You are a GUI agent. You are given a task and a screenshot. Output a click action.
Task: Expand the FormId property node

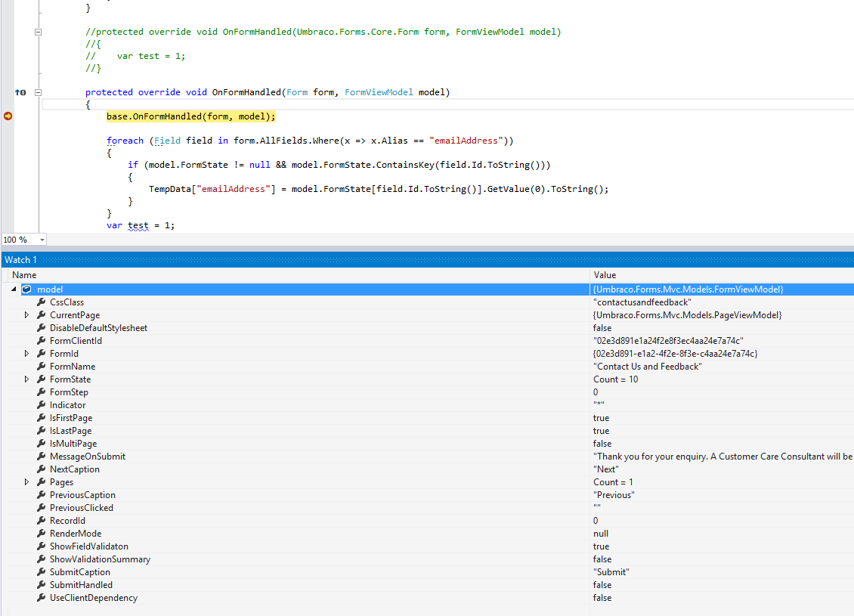pos(26,354)
